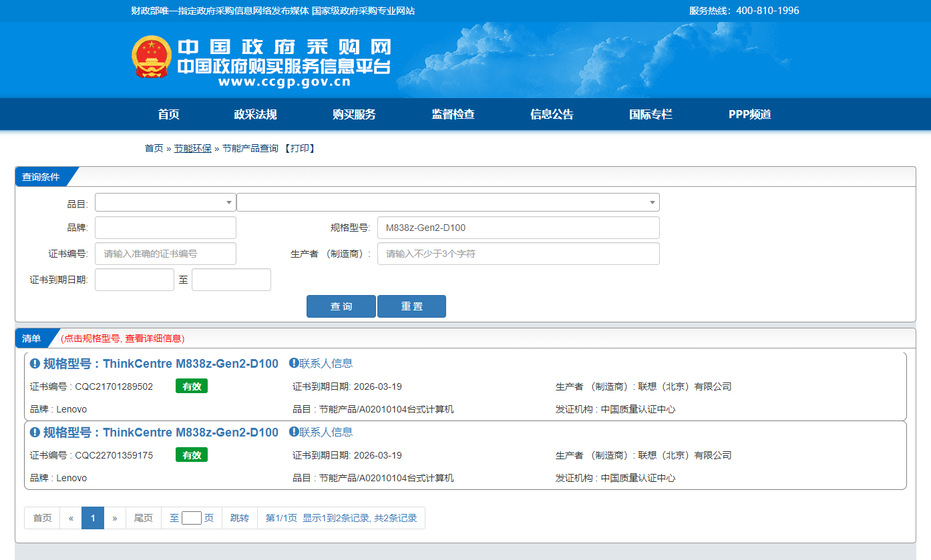Open 联系人信息 for certificate CQC21701289502
The image size is (931, 560).
coord(326,363)
